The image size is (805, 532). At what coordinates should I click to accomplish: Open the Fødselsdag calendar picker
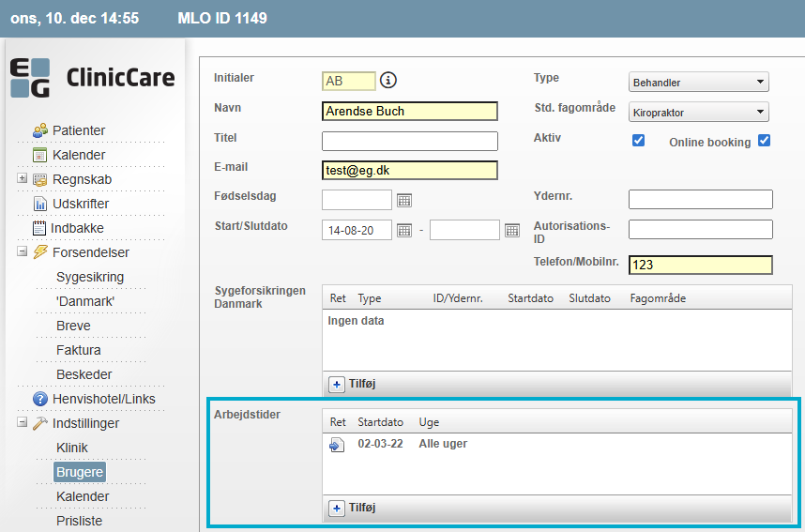point(404,200)
